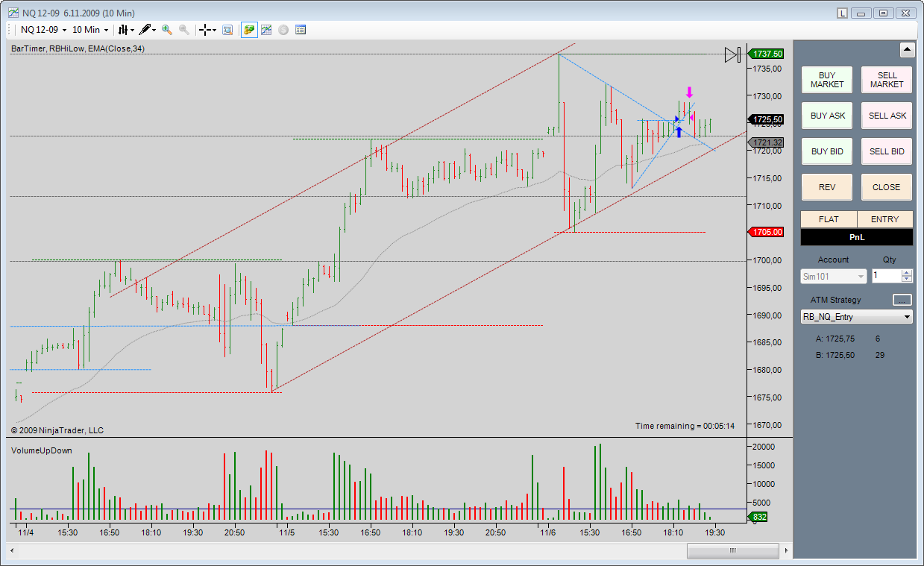Click the blue up arrow on chart
Screen dimensions: 924x566
tap(679, 132)
